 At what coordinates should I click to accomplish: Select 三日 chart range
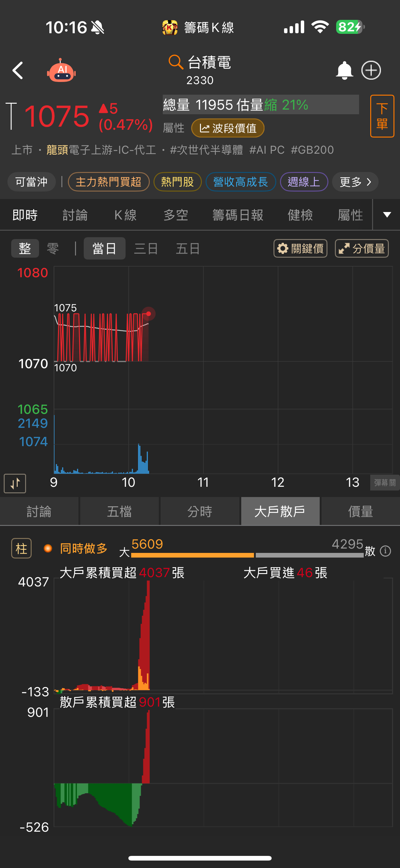pyautogui.click(x=146, y=249)
